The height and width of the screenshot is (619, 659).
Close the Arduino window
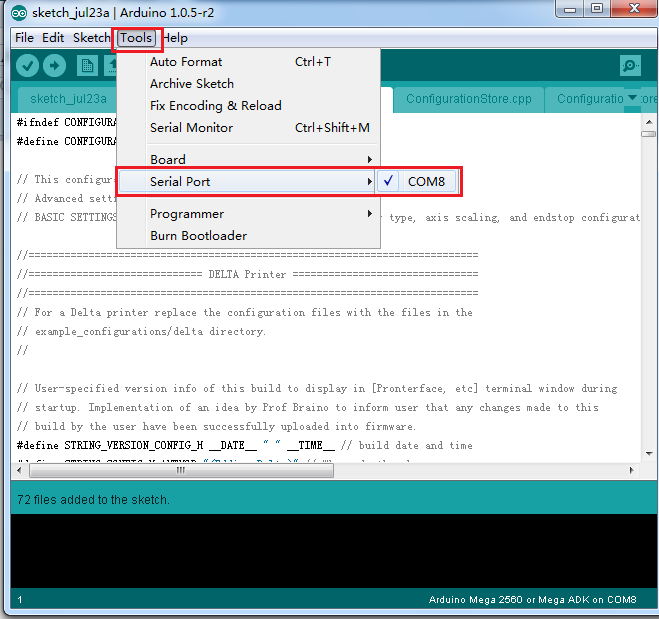(634, 8)
